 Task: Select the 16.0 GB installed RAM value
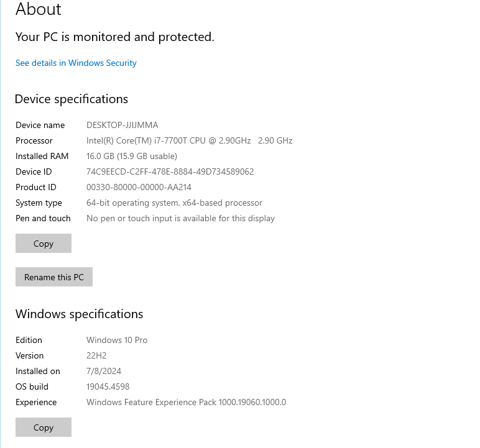[132, 157]
